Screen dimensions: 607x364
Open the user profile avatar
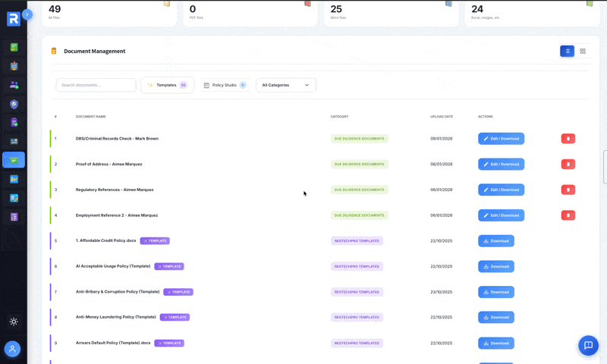click(12, 349)
